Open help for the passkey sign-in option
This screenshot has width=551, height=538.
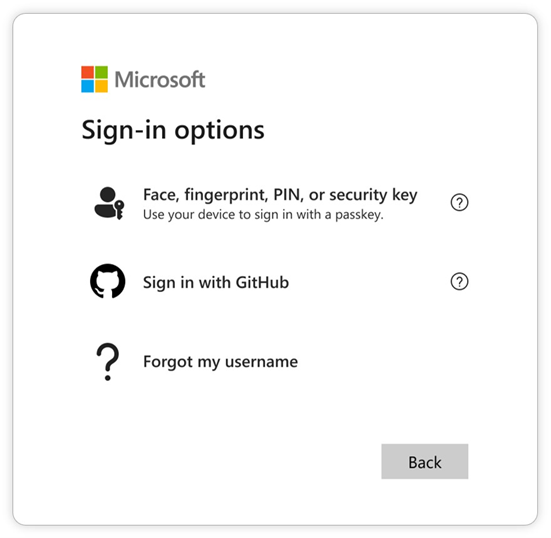(459, 202)
